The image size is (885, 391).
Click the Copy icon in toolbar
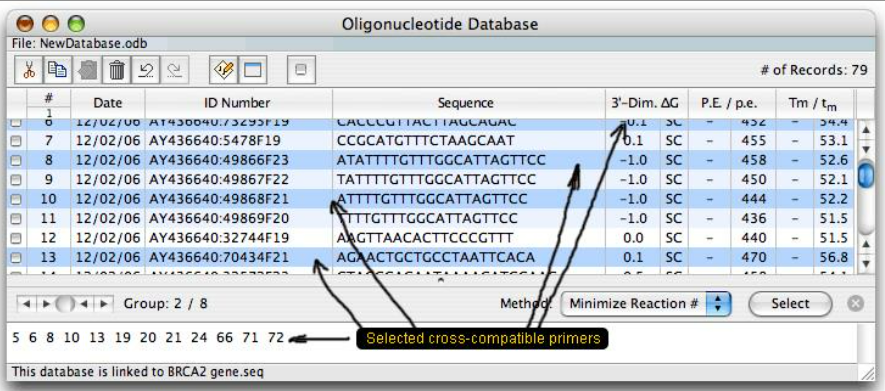[x=58, y=70]
